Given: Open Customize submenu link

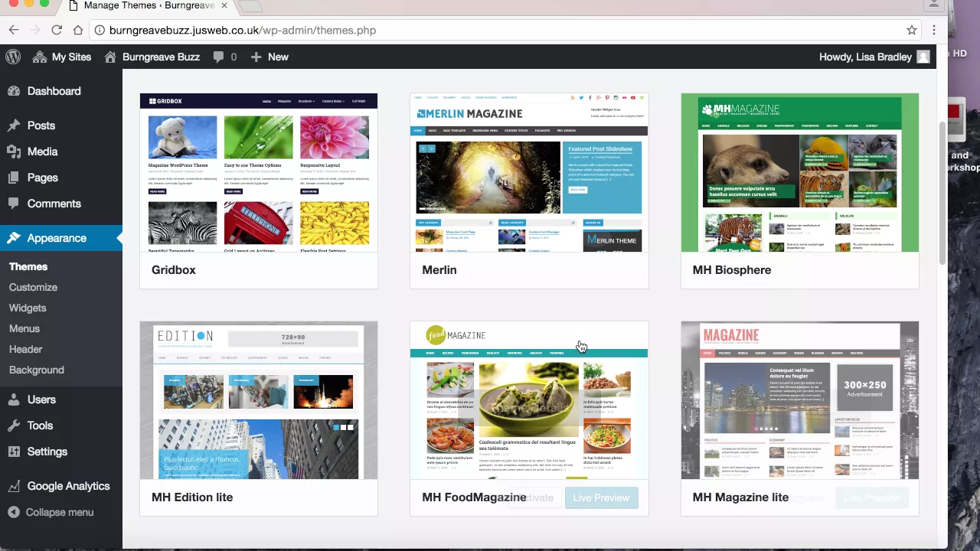Looking at the screenshot, I should [33, 287].
